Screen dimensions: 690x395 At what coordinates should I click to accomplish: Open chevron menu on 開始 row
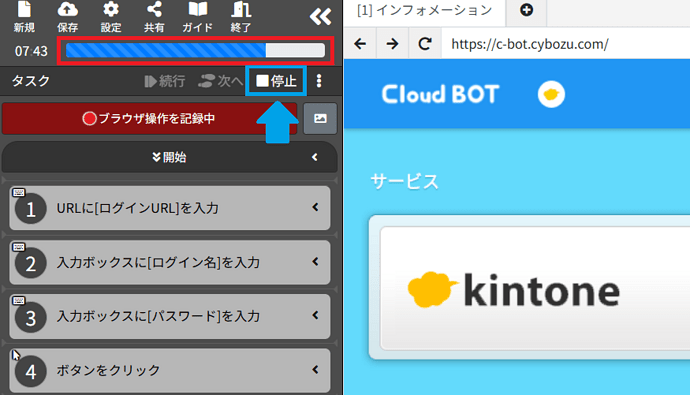tap(315, 157)
